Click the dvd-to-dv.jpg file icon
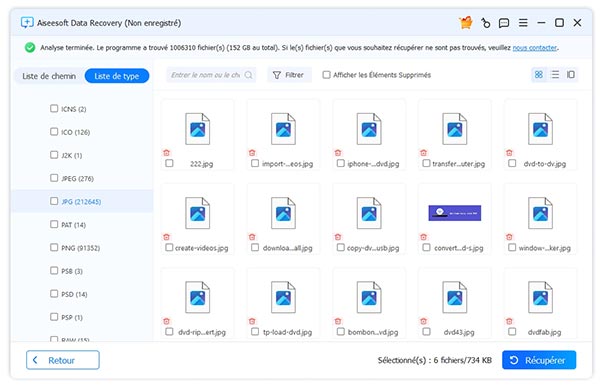Image resolution: width=600 pixels, height=392 pixels. point(540,129)
